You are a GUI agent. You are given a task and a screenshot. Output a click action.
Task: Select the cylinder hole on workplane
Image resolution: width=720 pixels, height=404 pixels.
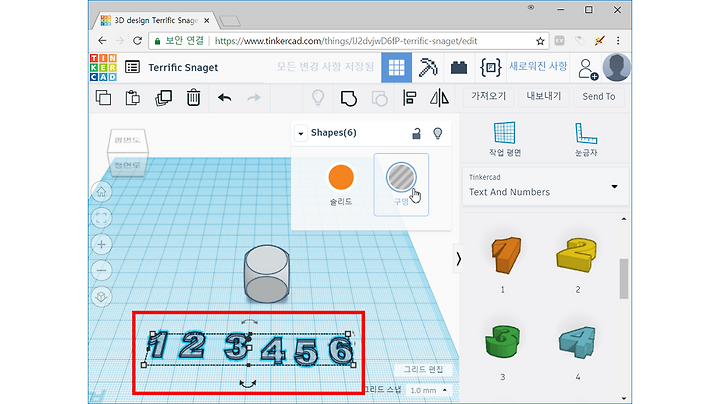point(266,274)
